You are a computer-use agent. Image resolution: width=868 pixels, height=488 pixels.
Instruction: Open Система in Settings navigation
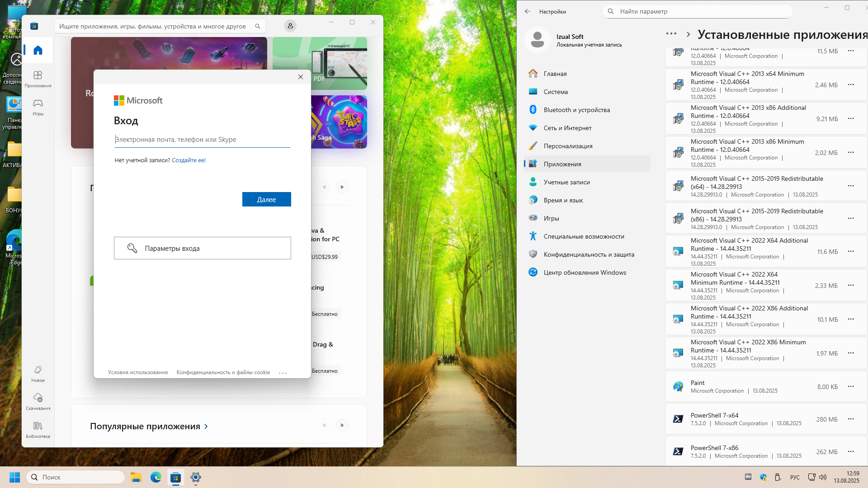587,92
